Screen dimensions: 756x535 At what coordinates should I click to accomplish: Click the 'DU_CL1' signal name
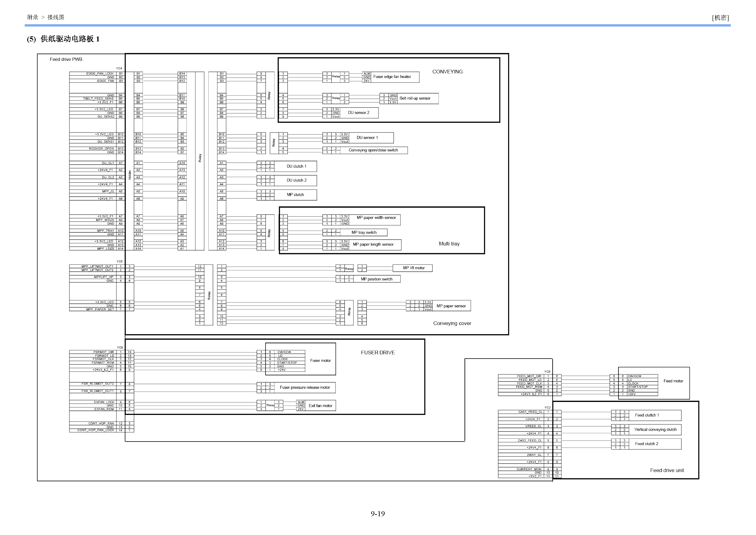click(108, 163)
